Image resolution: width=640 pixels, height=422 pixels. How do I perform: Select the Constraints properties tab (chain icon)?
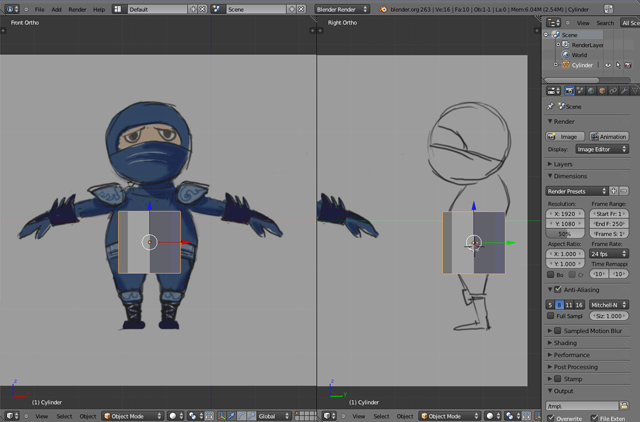coord(613,91)
